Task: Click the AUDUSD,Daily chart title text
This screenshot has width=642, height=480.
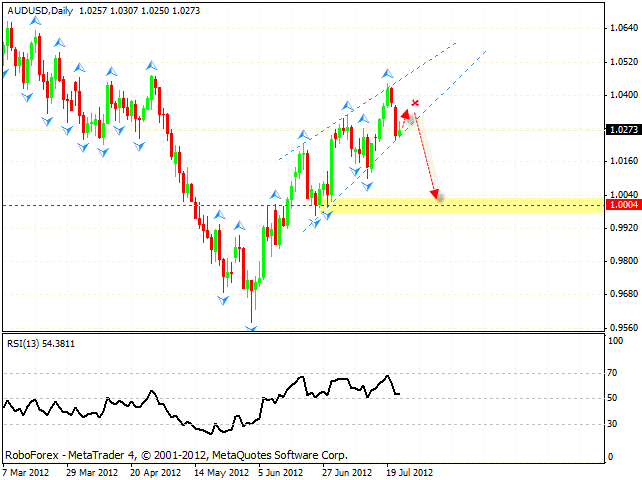Action: (40, 11)
